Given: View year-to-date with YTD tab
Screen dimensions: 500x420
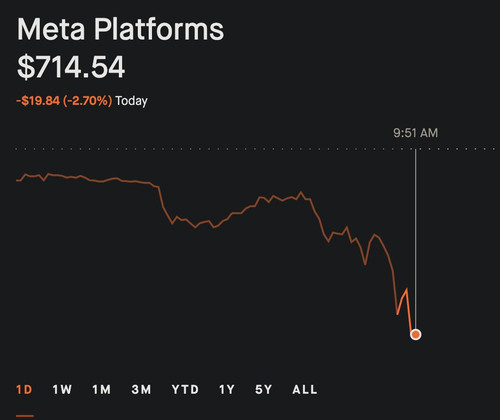Looking at the screenshot, I should (185, 389).
